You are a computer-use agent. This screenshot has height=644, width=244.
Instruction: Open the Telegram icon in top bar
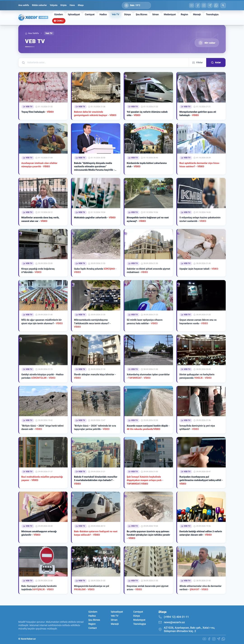click(210, 5)
